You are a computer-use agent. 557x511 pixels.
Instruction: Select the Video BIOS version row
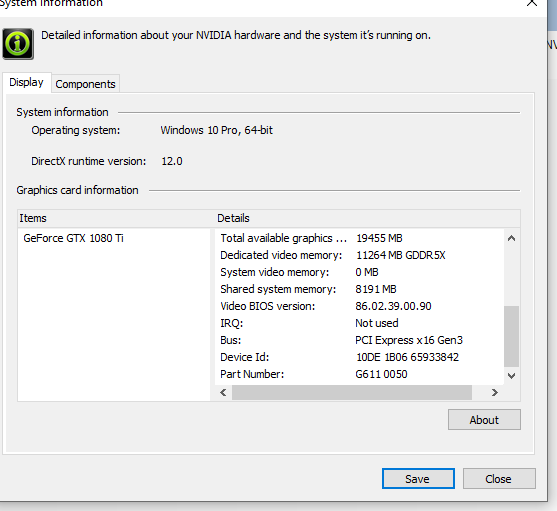pyautogui.click(x=359, y=306)
